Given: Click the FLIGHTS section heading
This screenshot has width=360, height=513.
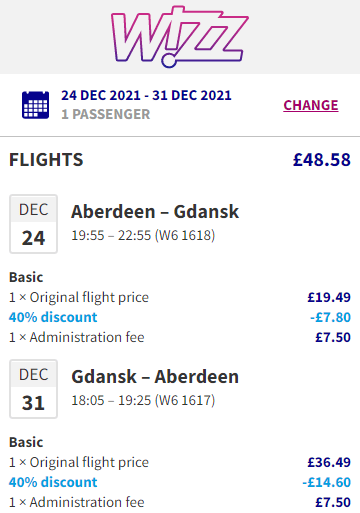Looking at the screenshot, I should 46,160.
